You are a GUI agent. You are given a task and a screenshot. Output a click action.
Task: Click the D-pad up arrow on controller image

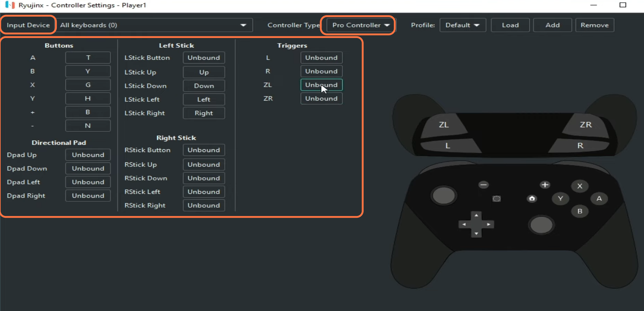tap(477, 216)
